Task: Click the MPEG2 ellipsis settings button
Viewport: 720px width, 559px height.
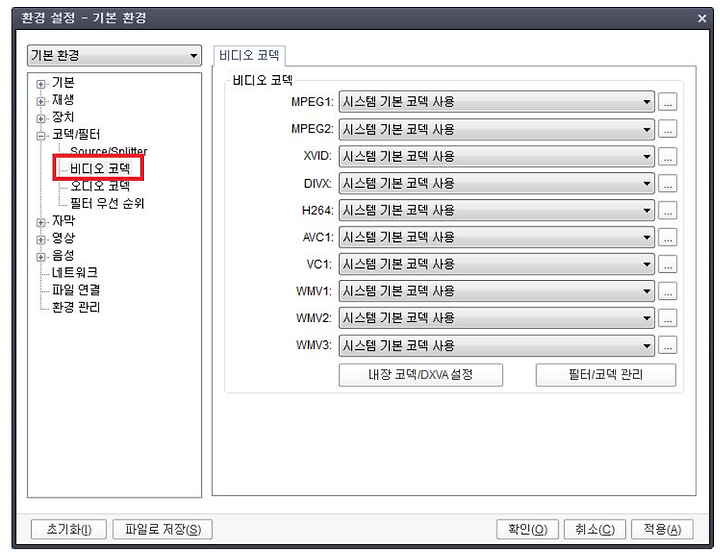Action: (668, 129)
